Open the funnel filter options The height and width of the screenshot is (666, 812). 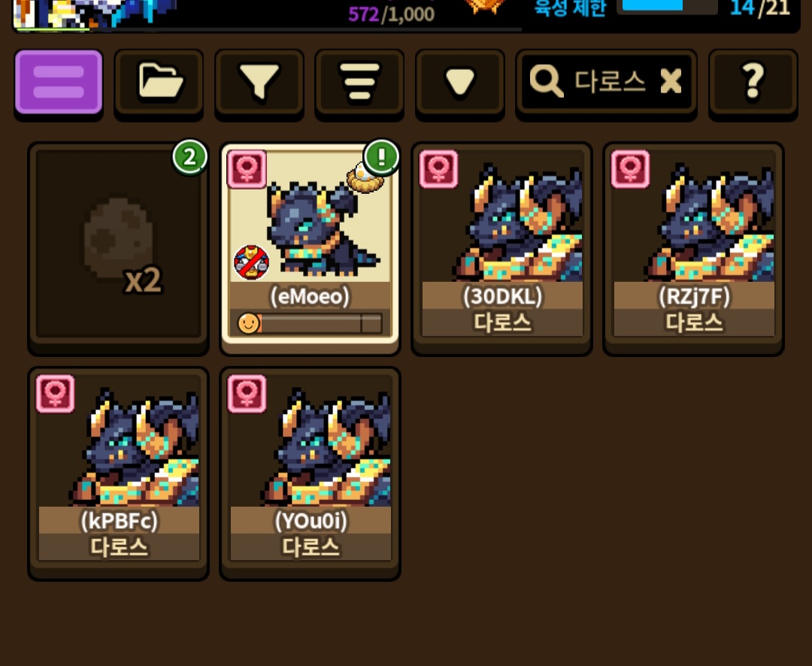259,82
